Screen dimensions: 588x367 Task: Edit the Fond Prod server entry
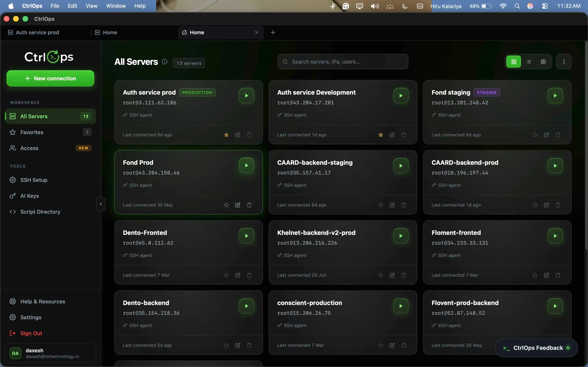point(238,205)
